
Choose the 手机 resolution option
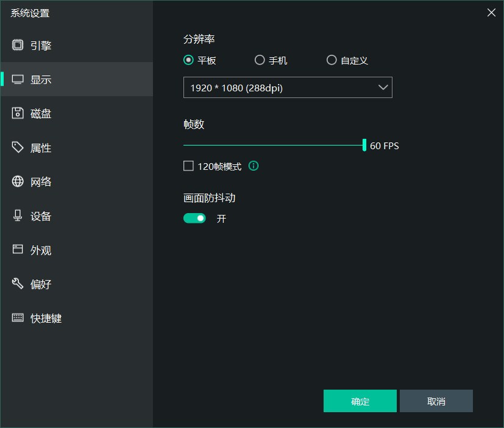(x=260, y=60)
